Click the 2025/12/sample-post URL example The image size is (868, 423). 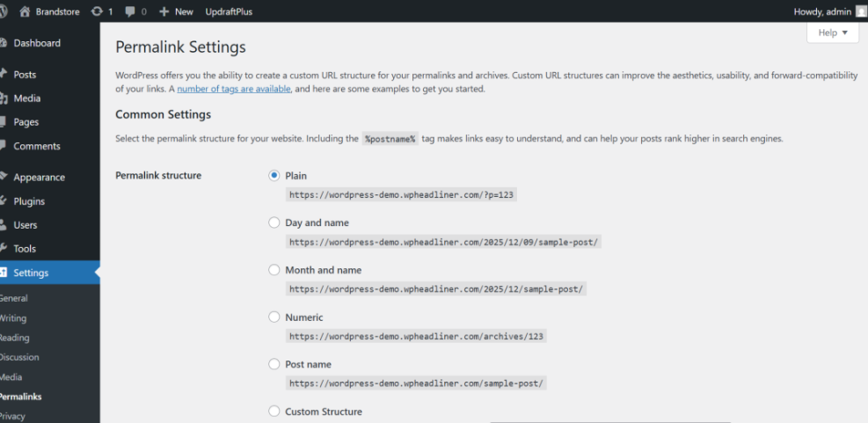point(436,289)
